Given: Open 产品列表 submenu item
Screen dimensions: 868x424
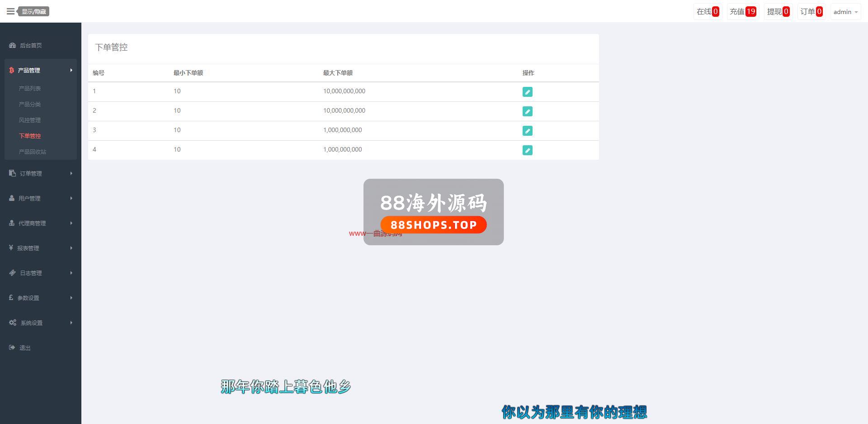Looking at the screenshot, I should [x=30, y=88].
